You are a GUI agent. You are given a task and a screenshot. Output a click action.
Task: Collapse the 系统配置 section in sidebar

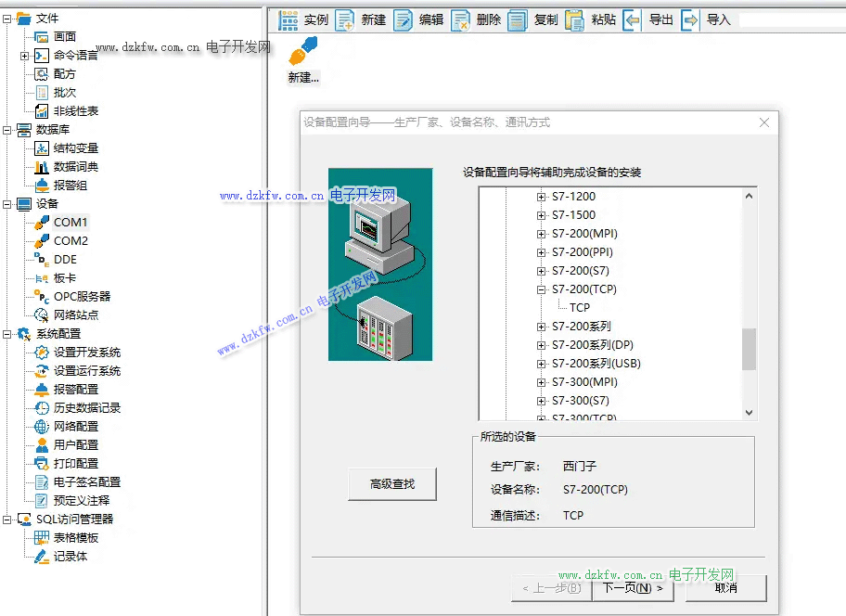tap(7, 334)
